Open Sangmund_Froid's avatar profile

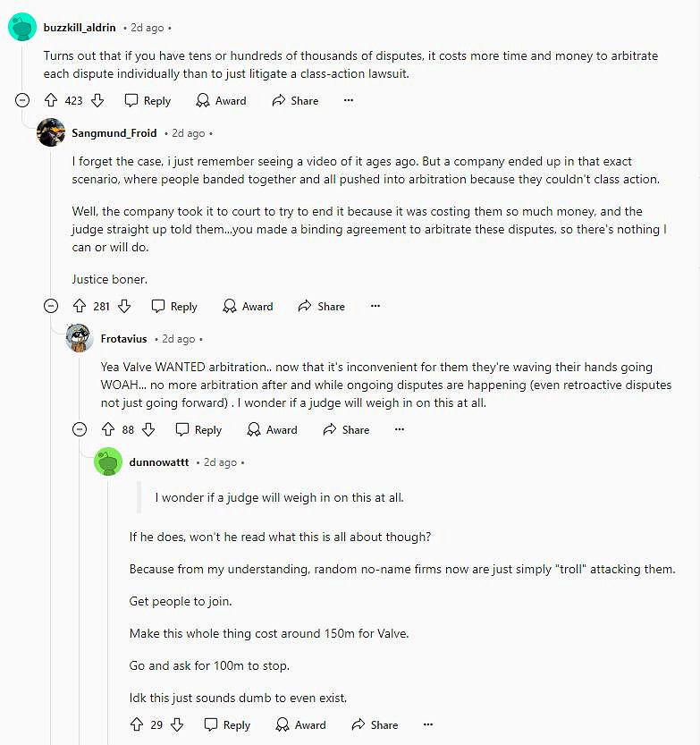[x=51, y=132]
